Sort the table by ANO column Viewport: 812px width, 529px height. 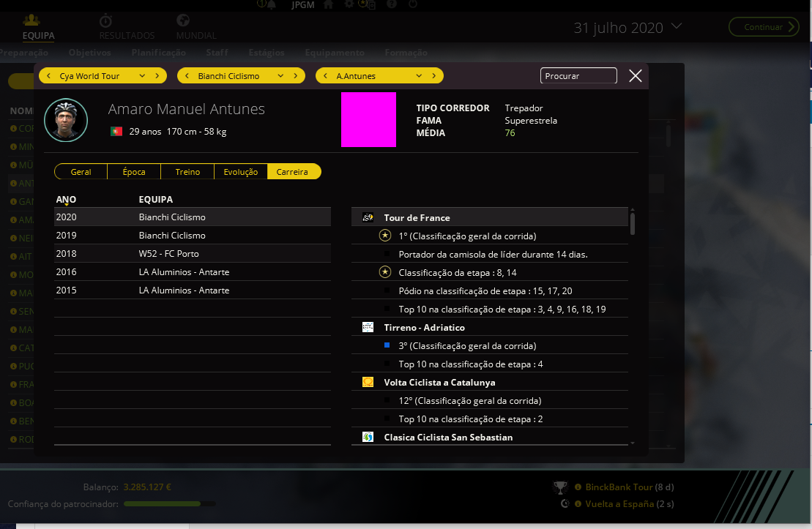pos(66,199)
